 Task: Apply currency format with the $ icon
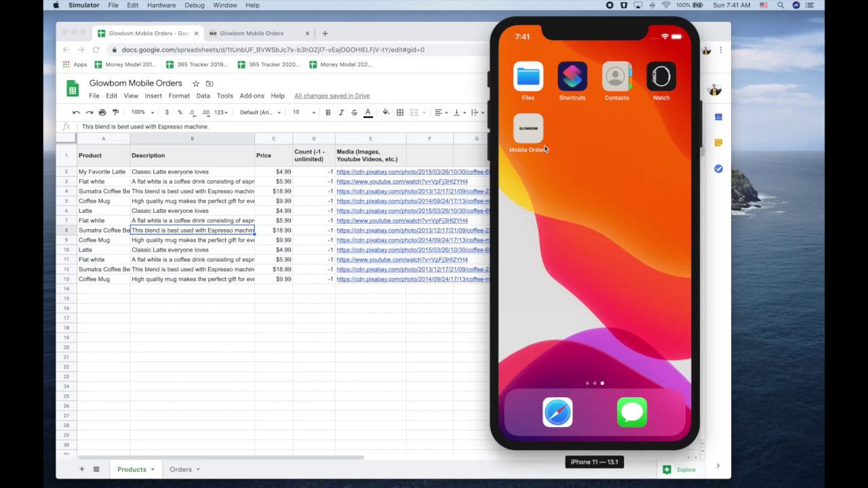tap(167, 113)
